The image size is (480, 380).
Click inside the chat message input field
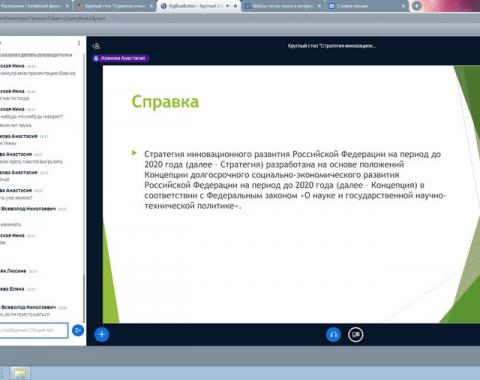pos(33,330)
